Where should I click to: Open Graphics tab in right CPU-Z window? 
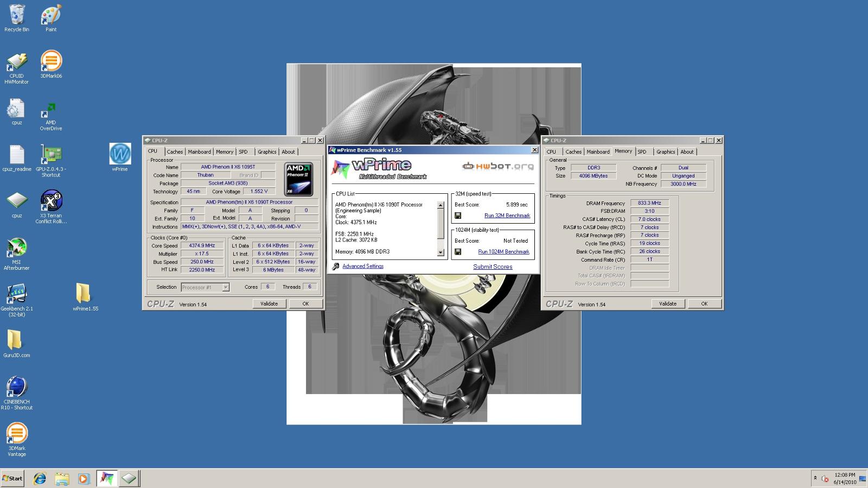click(x=666, y=152)
